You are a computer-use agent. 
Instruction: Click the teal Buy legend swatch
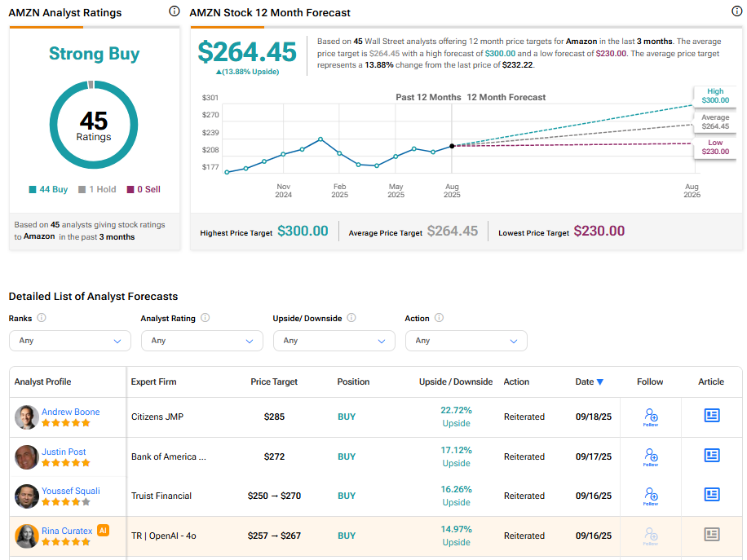point(33,190)
